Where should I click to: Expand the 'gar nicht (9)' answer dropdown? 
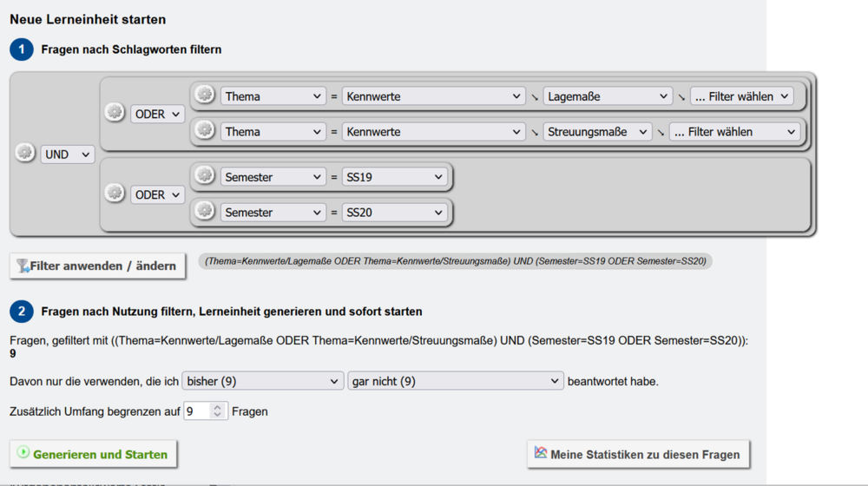point(456,381)
